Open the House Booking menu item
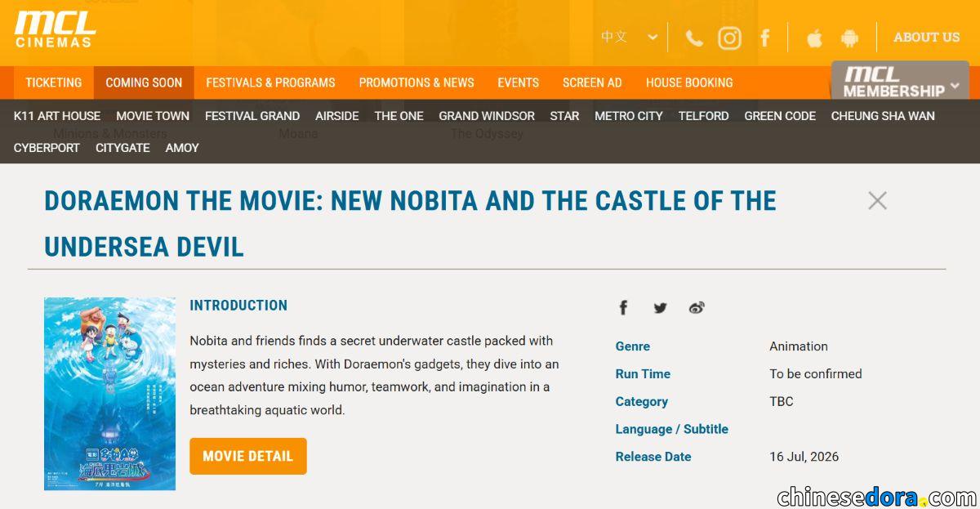This screenshot has width=980, height=509. coord(688,83)
